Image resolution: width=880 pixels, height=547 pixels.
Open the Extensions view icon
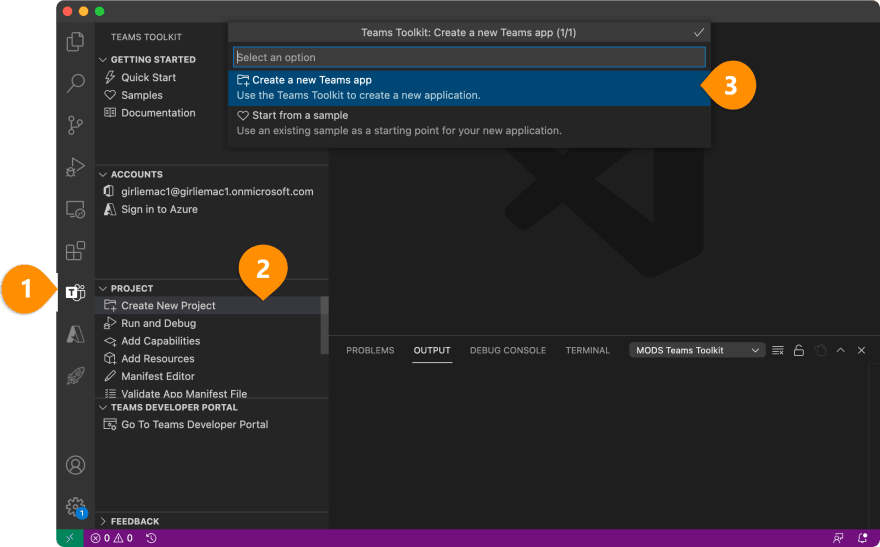tap(75, 251)
